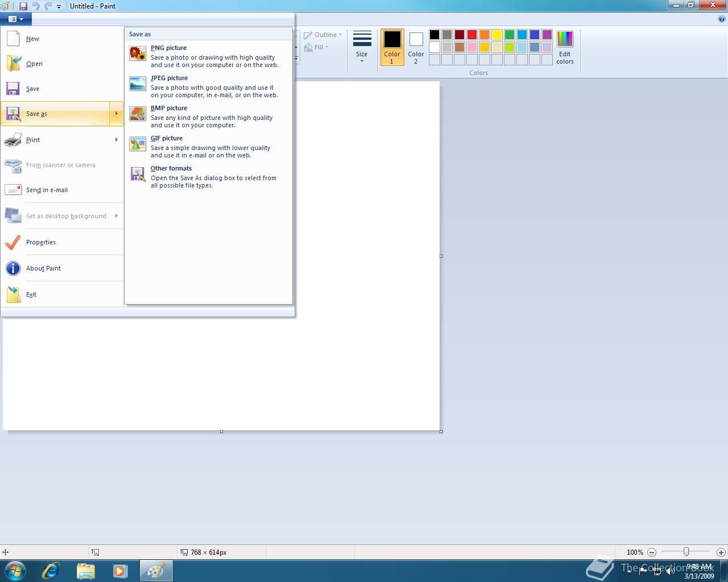The width and height of the screenshot is (728, 582).
Task: Open Properties from the Paint menu
Action: click(x=62, y=242)
